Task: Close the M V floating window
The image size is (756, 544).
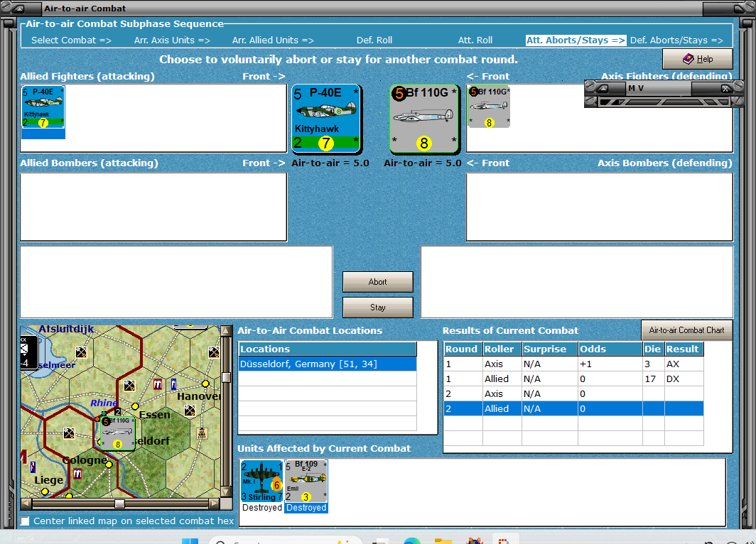Action: click(725, 88)
